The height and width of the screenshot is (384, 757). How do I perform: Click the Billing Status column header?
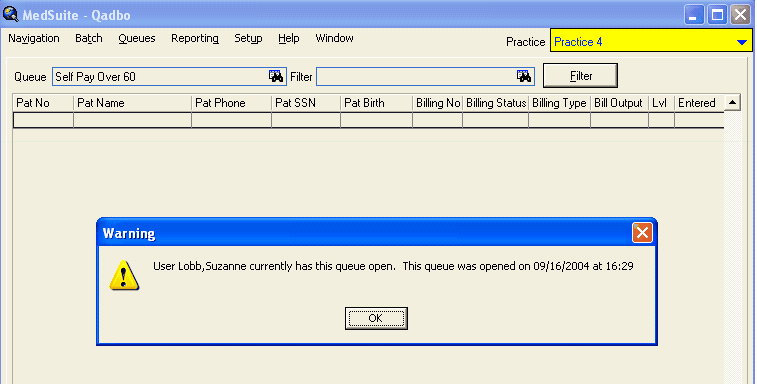click(495, 103)
